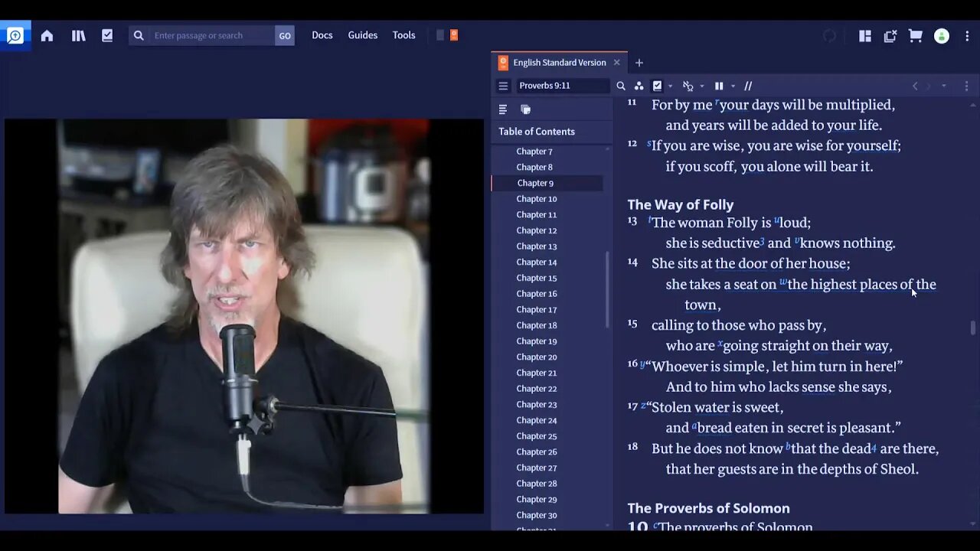This screenshot has width=980, height=551.
Task: Select Chapter 13 in contents
Action: pos(537,246)
